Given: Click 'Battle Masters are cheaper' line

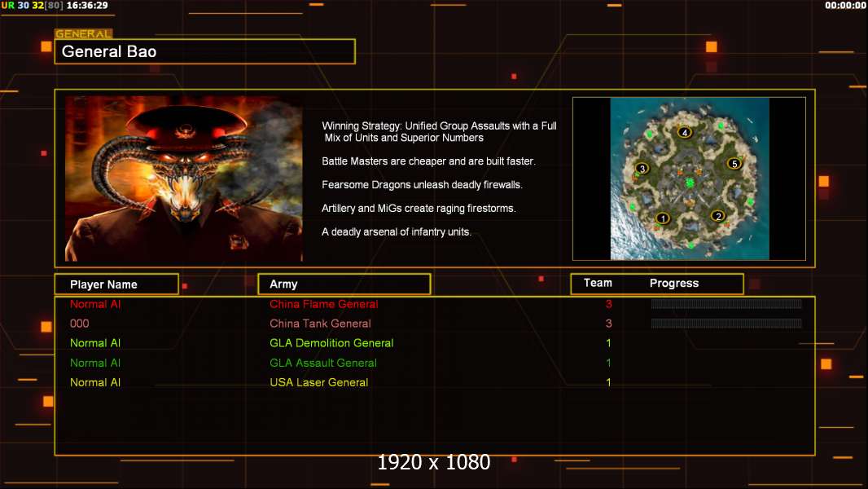Looking at the screenshot, I should point(428,161).
